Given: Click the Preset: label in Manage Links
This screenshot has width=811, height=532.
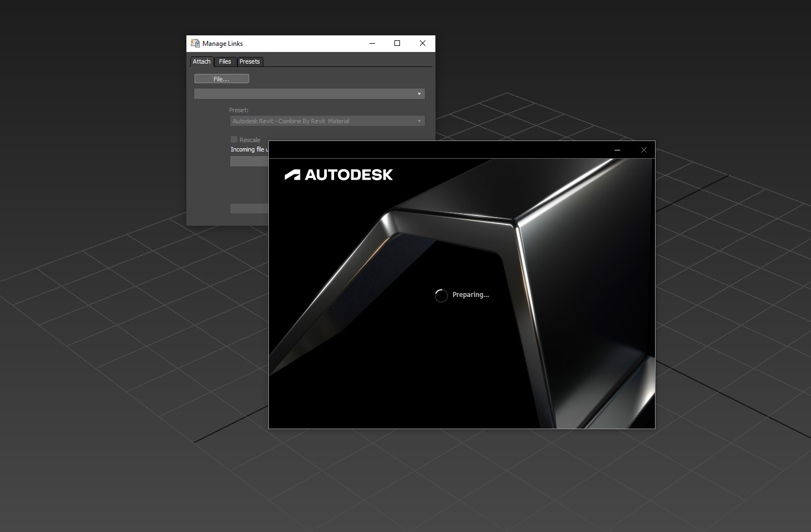Looking at the screenshot, I should click(239, 110).
